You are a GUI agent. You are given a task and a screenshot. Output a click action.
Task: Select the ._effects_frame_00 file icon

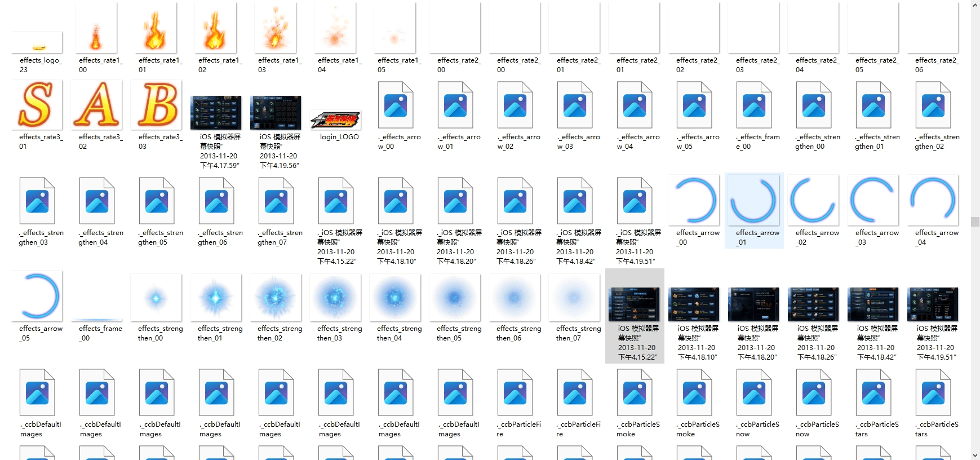(x=754, y=106)
